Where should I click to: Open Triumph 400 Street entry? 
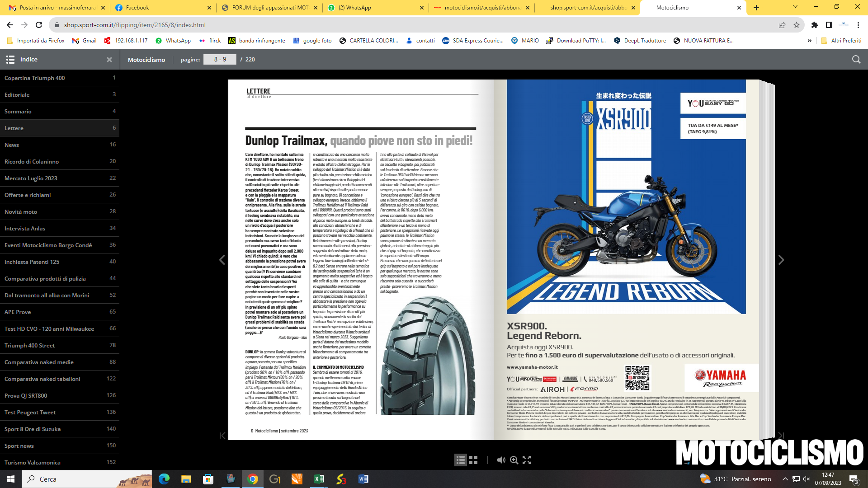point(60,345)
